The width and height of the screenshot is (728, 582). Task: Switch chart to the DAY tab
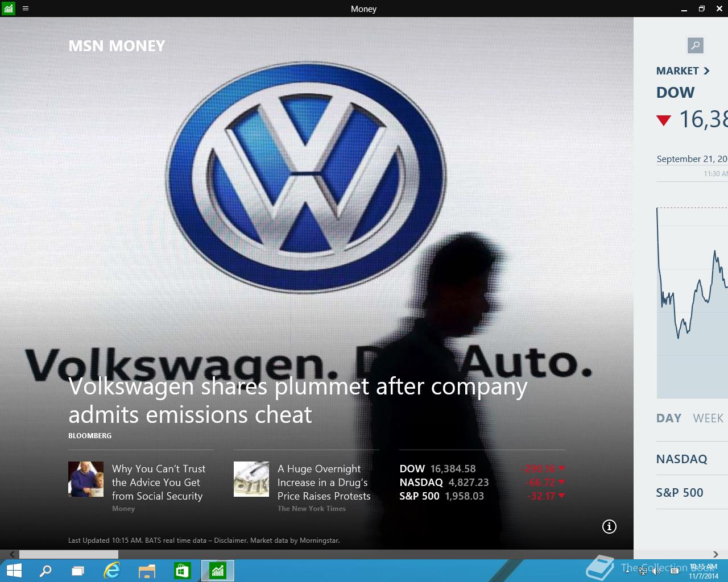tap(669, 418)
